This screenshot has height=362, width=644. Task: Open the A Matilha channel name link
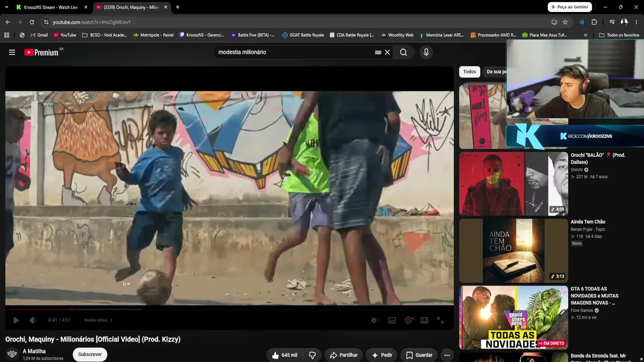[x=34, y=351]
